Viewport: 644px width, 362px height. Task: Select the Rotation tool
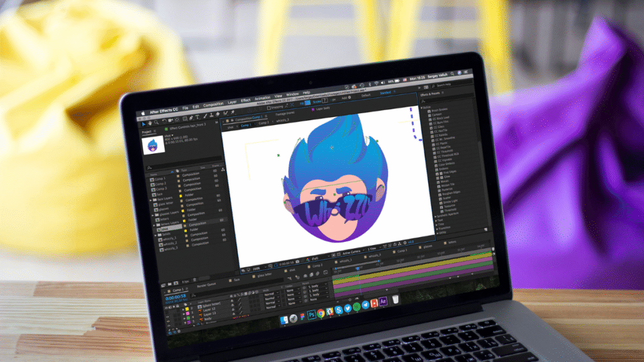(x=164, y=121)
